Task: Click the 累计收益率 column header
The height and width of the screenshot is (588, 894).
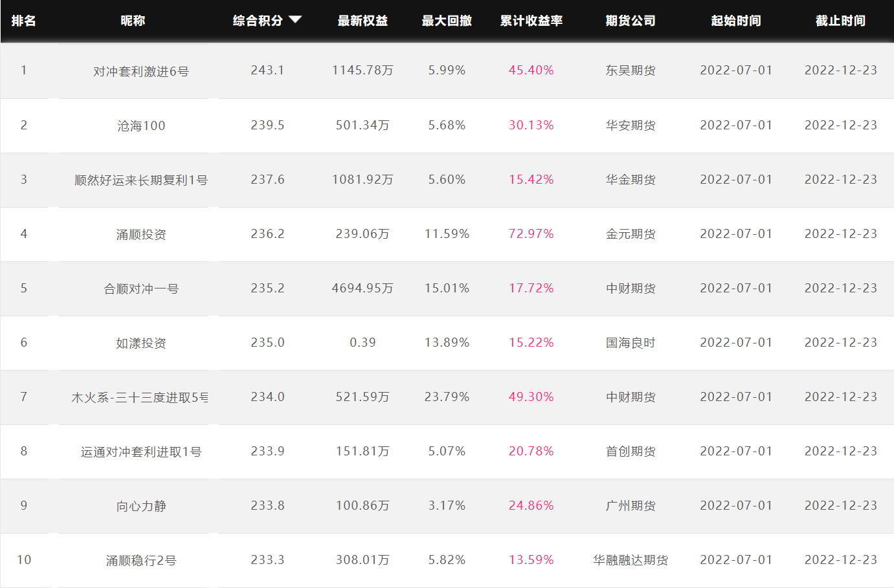Action: tap(531, 21)
